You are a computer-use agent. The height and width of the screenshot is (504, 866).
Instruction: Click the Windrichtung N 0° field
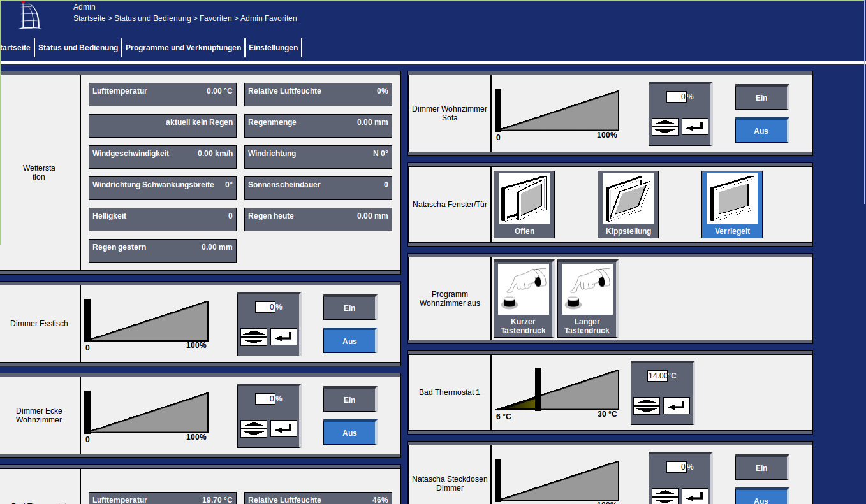(318, 157)
